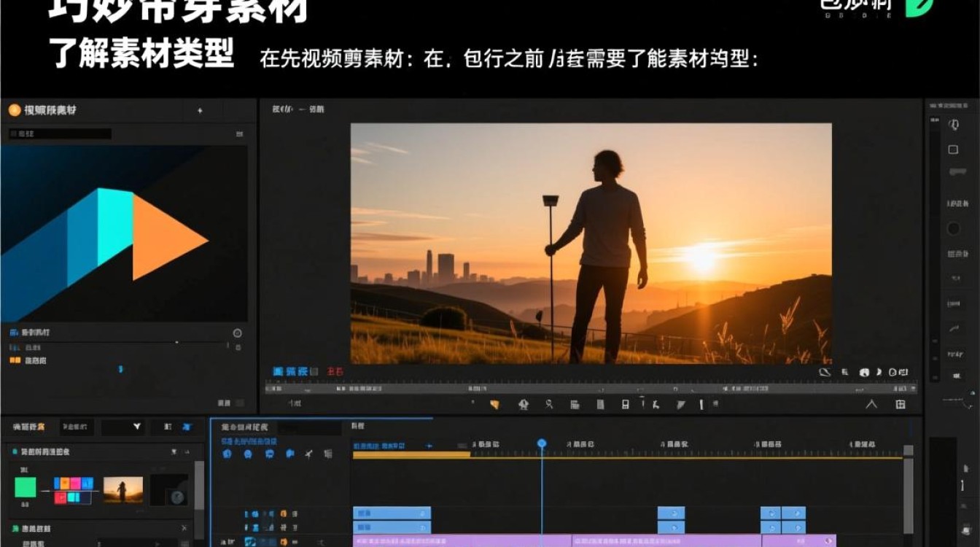This screenshot has width=980, height=547.
Task: Click the dark circle control in right panel
Action: pos(953,228)
